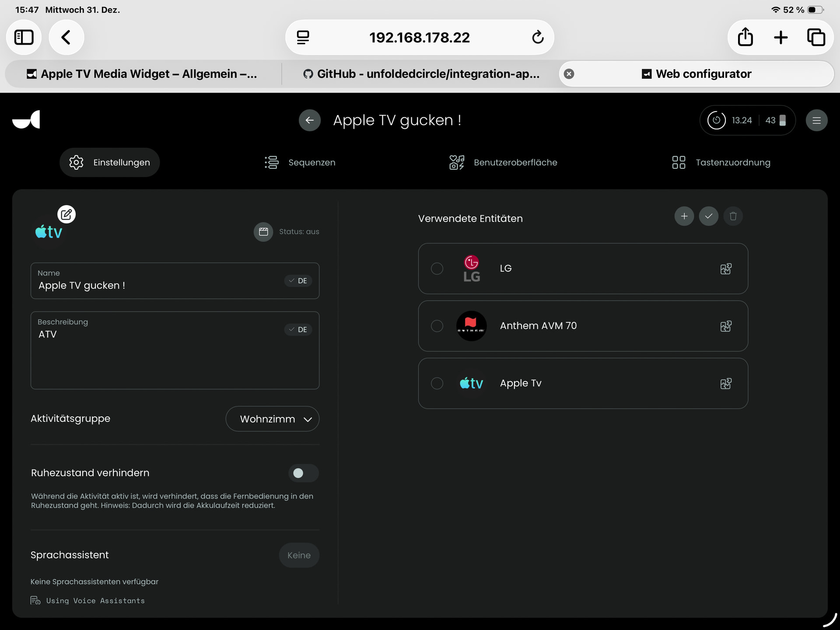Open the DE language selector for Beschreibung

(x=298, y=329)
